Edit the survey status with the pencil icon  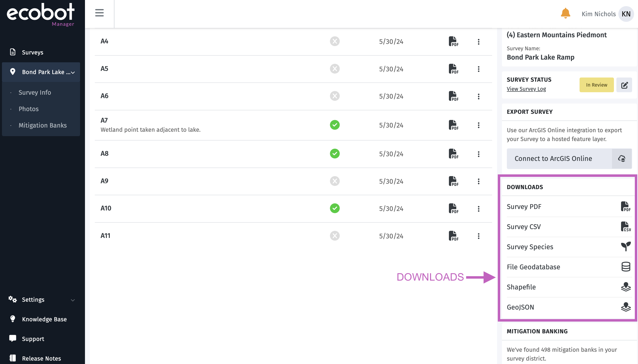pyautogui.click(x=624, y=85)
